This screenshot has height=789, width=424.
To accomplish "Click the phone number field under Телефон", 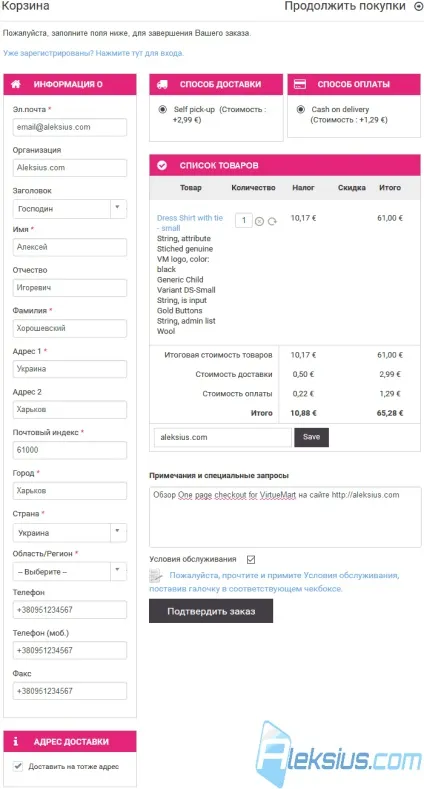I will click(69, 610).
